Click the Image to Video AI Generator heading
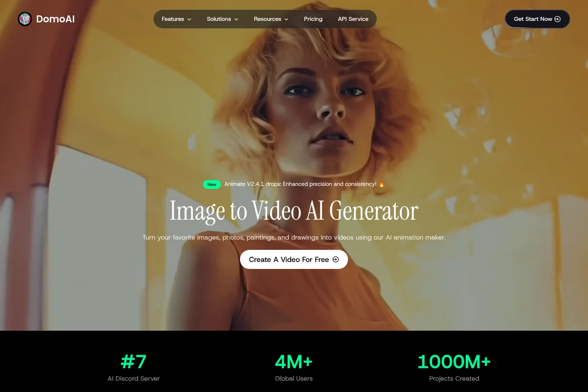This screenshot has width=588, height=392. point(294,211)
